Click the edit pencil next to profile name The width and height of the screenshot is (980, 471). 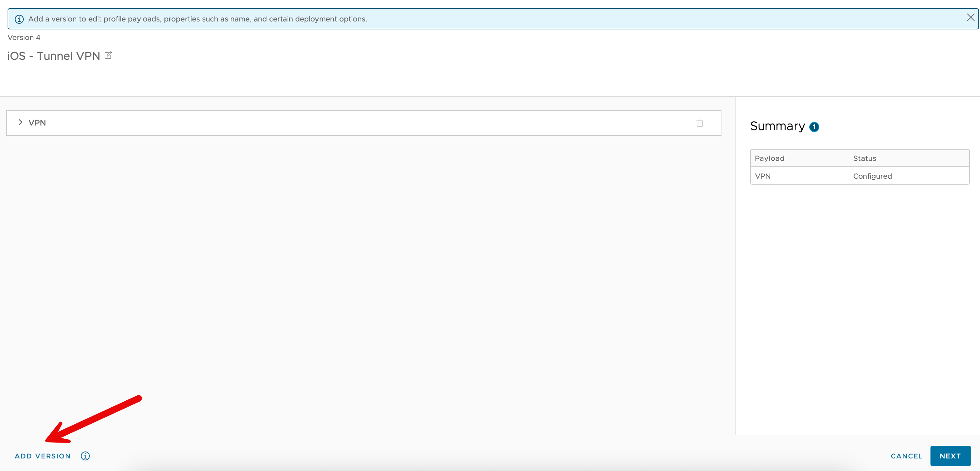108,55
